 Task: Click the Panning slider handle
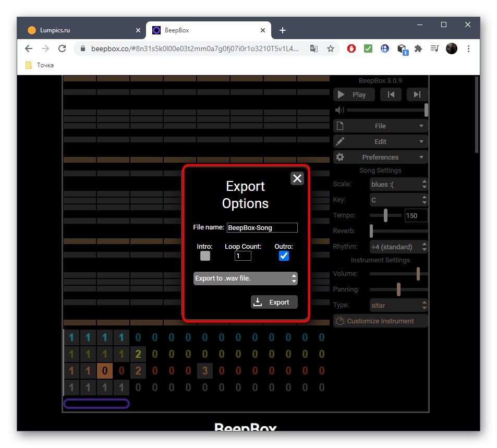pos(399,289)
